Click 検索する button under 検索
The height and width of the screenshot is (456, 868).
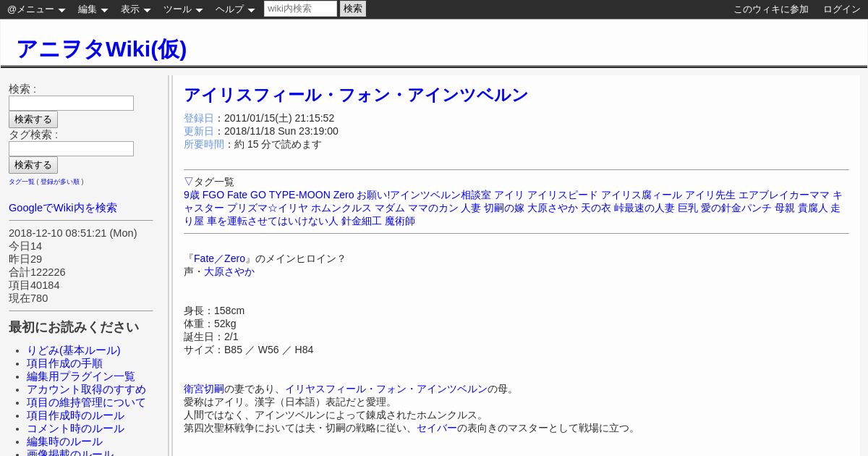tap(33, 119)
